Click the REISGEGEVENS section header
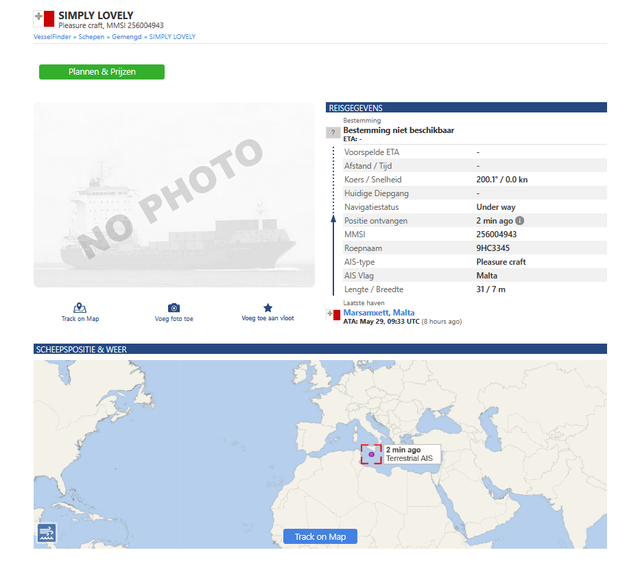The height and width of the screenshot is (561, 640). pyautogui.click(x=466, y=107)
